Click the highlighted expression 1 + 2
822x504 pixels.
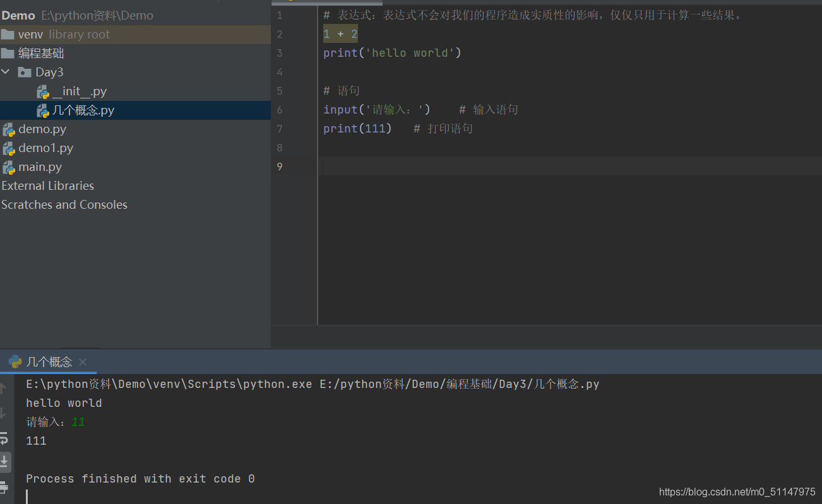[340, 34]
